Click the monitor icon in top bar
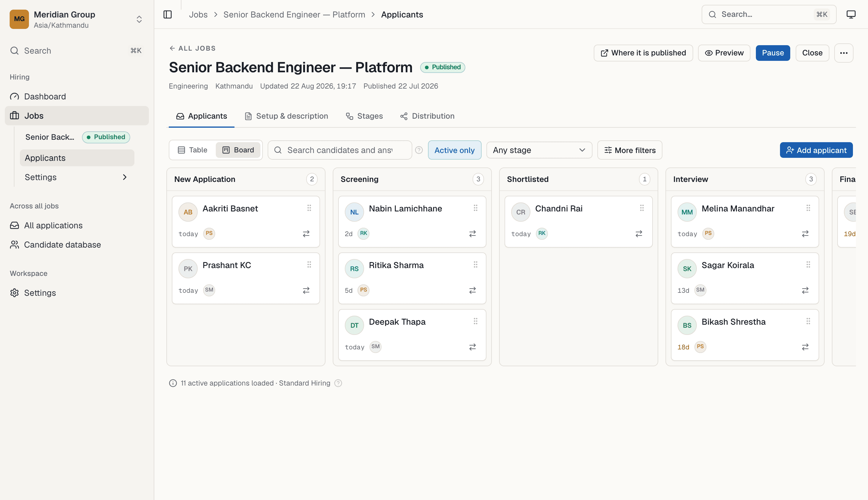The height and width of the screenshot is (500, 868). tap(851, 14)
